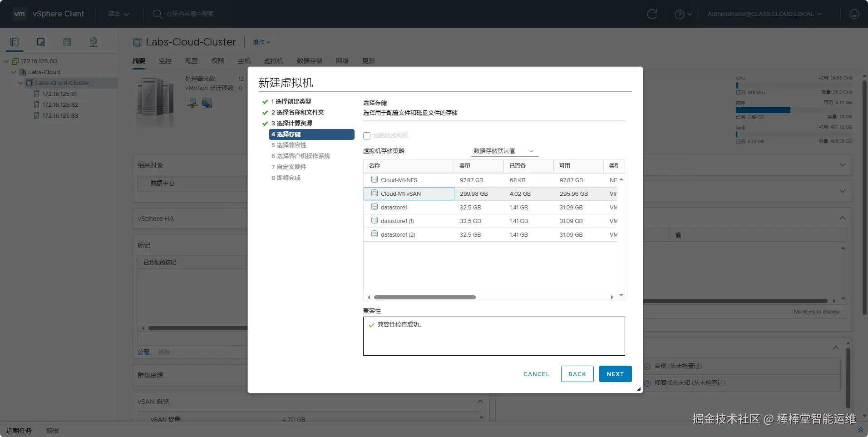Click horizontal scrollbar of datastore table

point(425,298)
